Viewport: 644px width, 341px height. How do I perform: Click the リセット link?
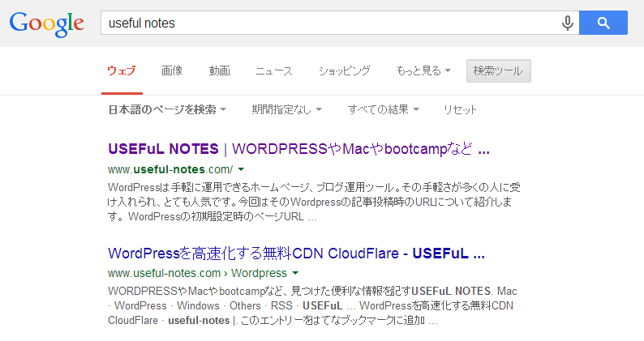460,109
